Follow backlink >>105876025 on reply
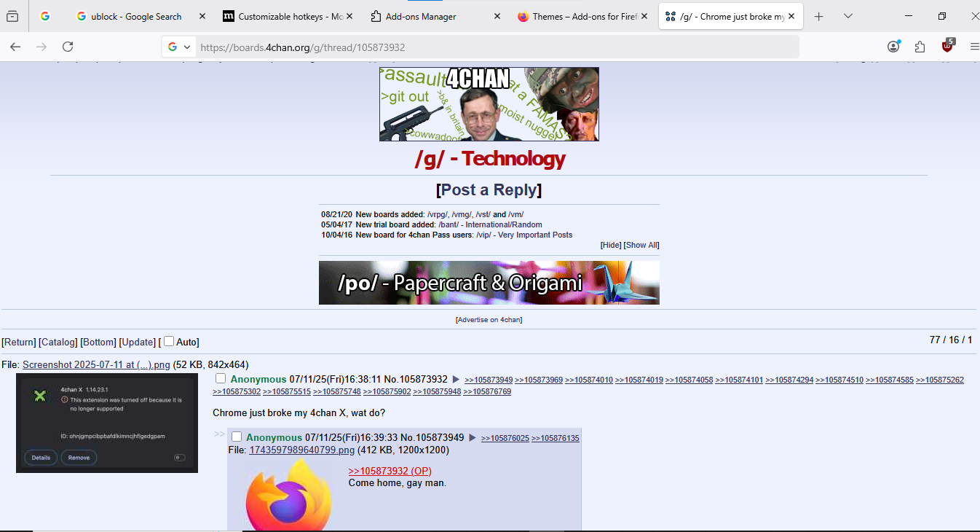 click(505, 438)
